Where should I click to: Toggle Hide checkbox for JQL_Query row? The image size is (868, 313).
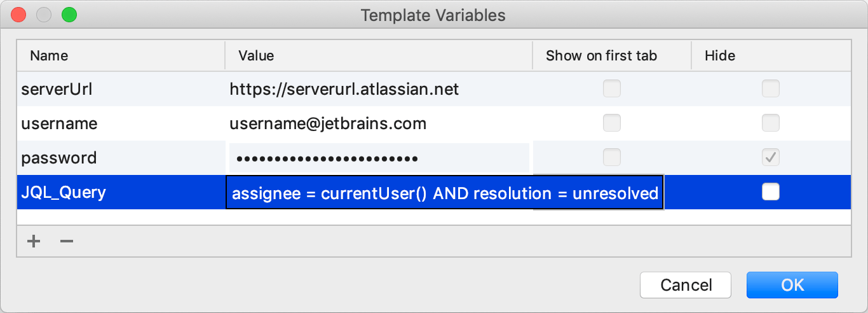tap(771, 191)
